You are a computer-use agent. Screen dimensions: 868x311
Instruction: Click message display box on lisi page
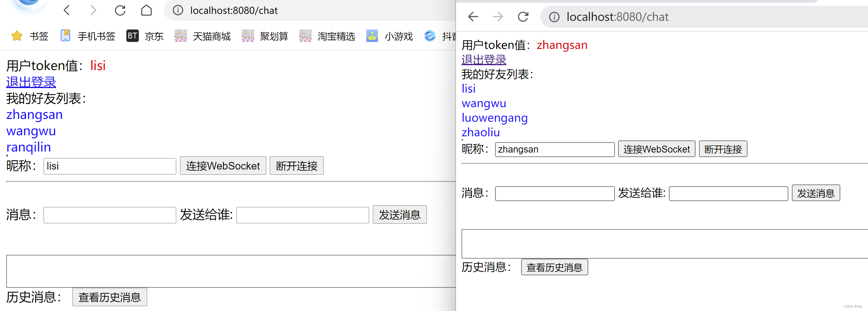click(x=231, y=271)
